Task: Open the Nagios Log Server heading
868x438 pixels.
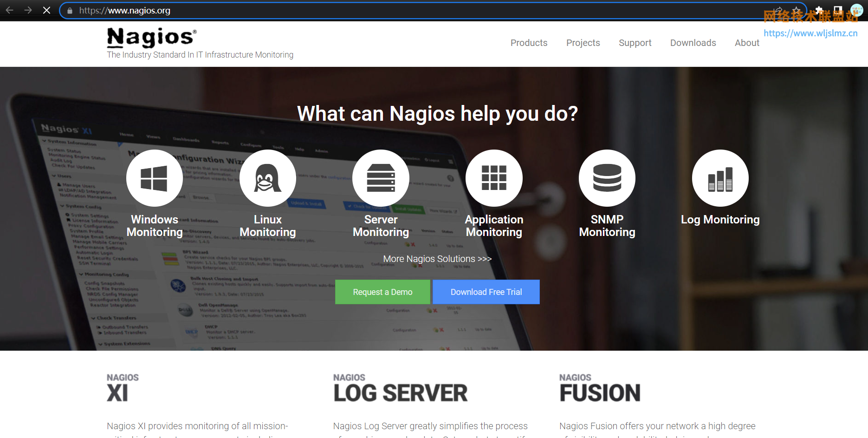Action: (x=400, y=388)
